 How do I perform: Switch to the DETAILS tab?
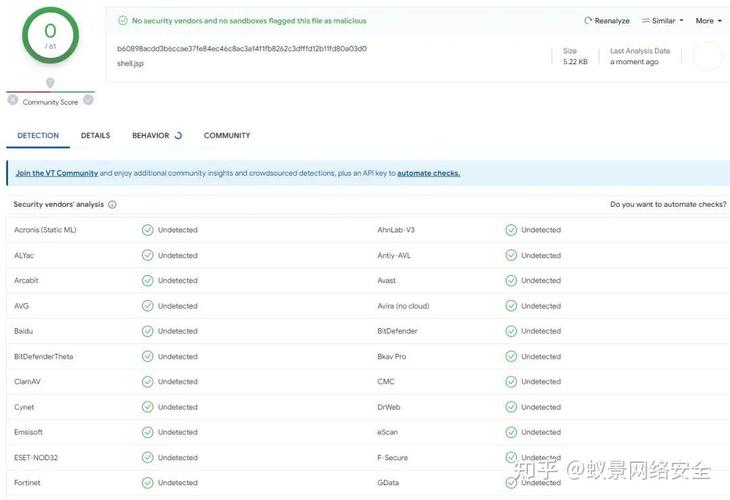(95, 135)
